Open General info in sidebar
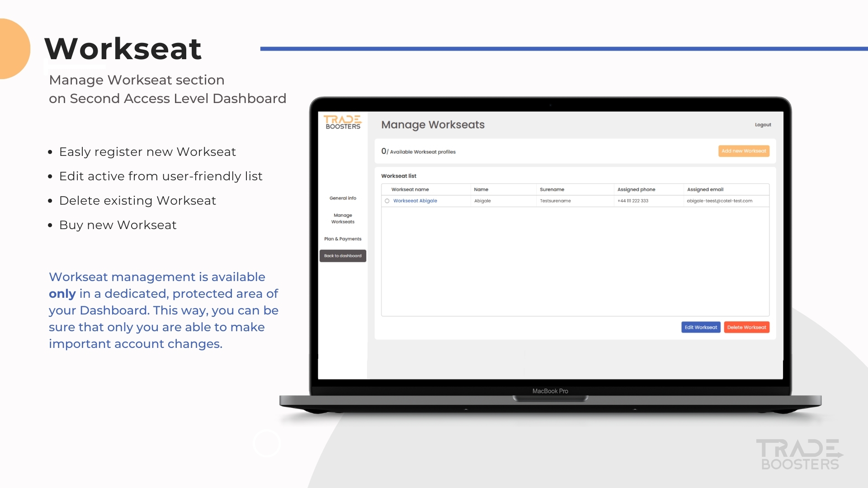 (343, 198)
